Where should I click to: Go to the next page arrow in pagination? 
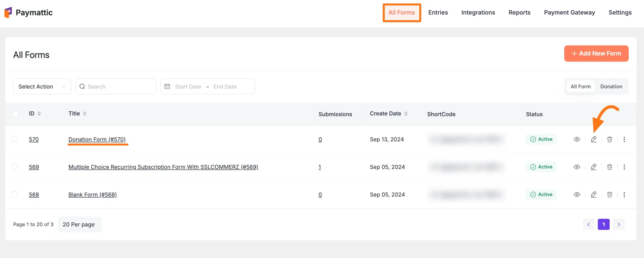tap(619, 224)
